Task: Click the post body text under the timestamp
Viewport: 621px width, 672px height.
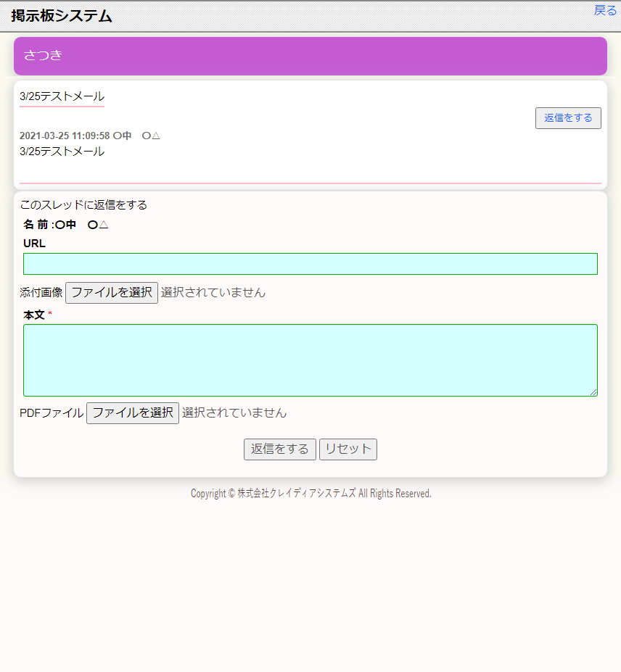Action: pos(62,152)
